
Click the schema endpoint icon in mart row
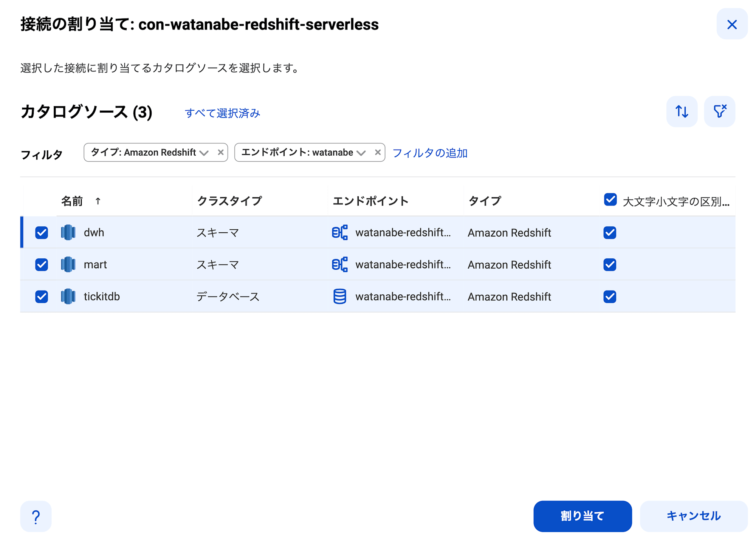pos(339,264)
